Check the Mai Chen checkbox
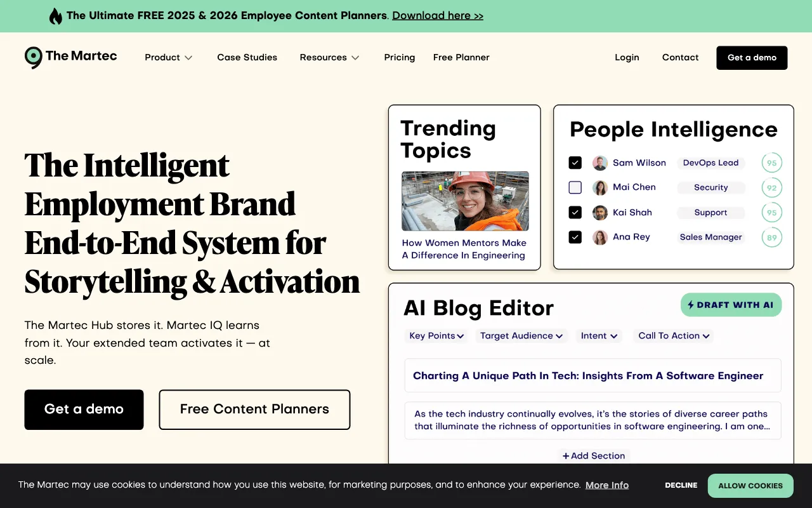 (575, 187)
